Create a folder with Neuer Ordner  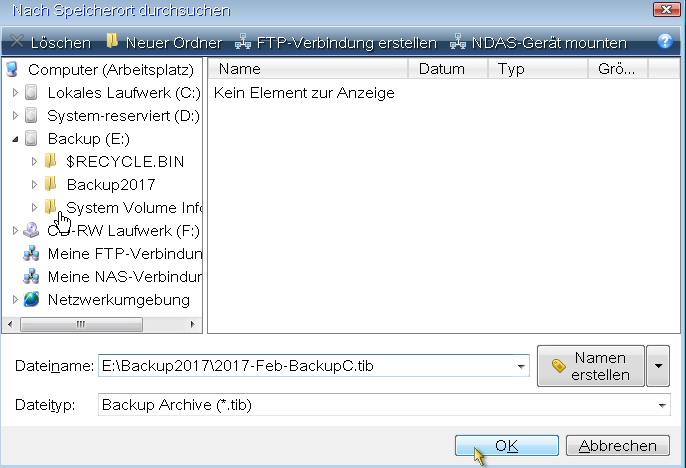[164, 43]
